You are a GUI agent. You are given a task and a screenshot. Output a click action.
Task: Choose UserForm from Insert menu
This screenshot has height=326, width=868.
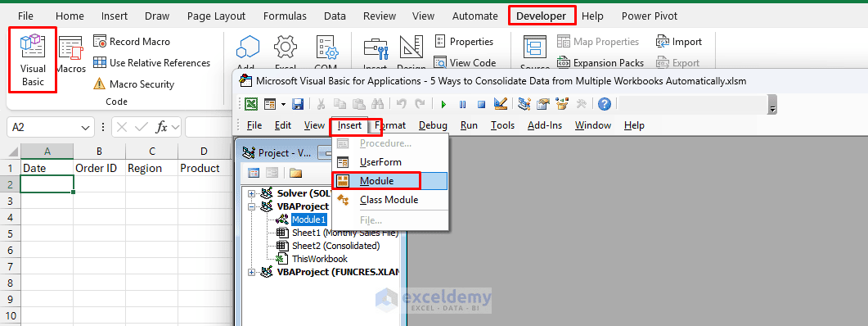pos(389,162)
